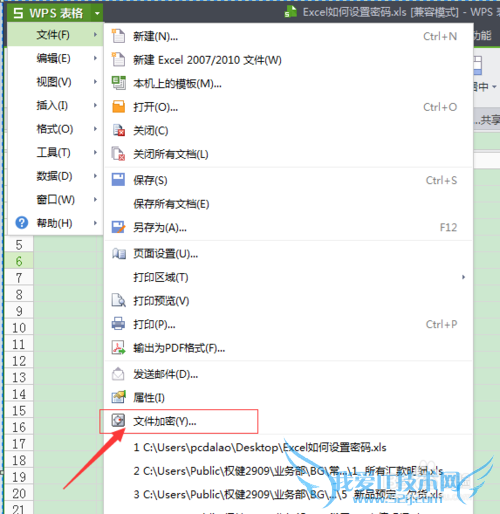
Task: Expand the 插入(I) submenu arrow
Action: click(x=95, y=105)
